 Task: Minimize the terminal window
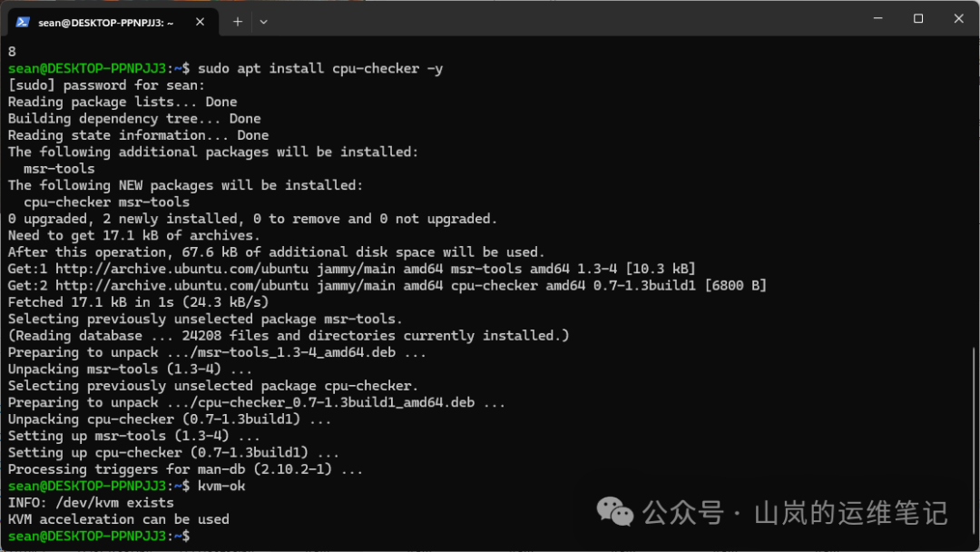coord(877,18)
